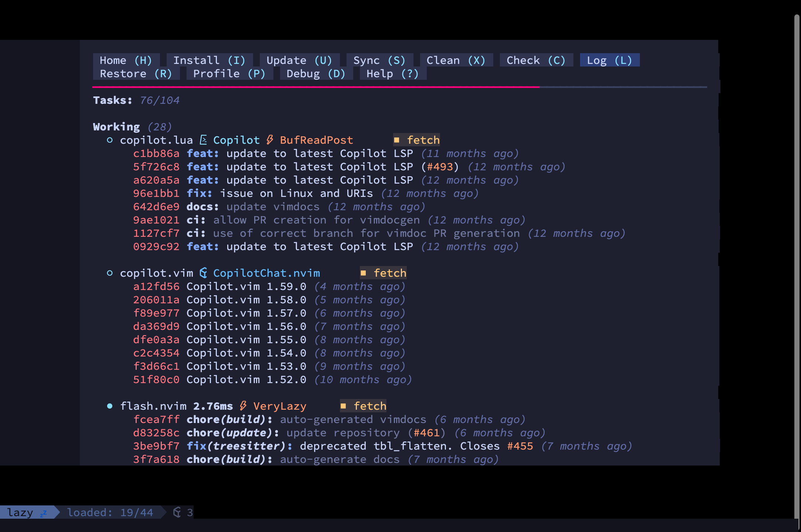Open commit 642d6e9
Viewport: 801px width, 532px height.
[156, 207]
